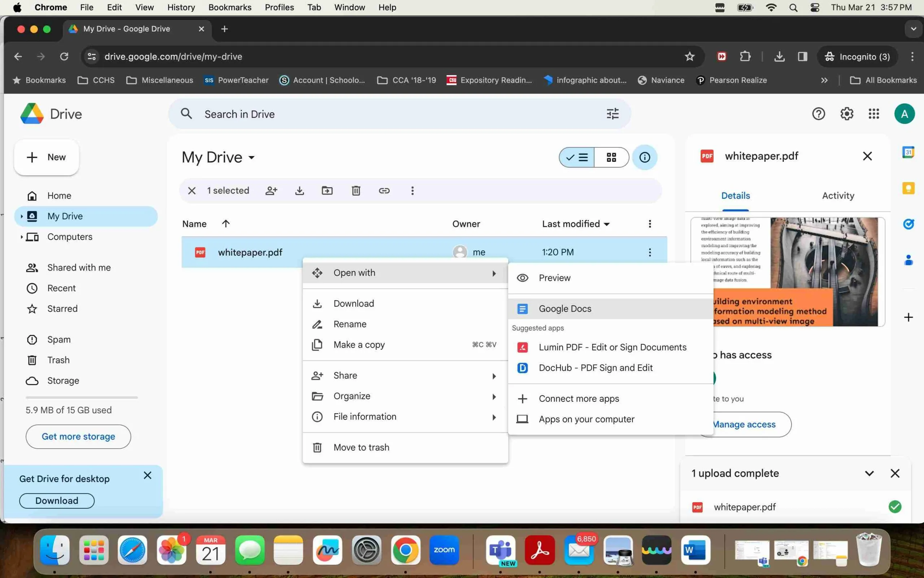
Task: Open with Lumin PDF app
Action: (611, 347)
